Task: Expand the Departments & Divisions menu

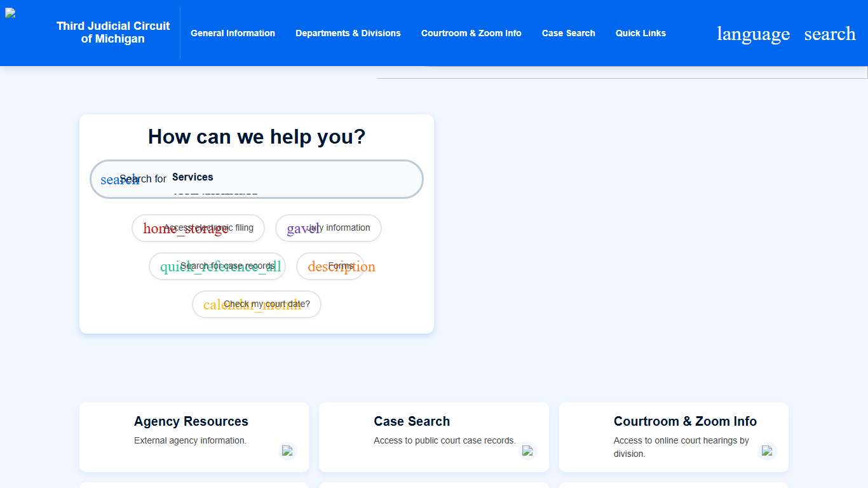Action: [348, 33]
